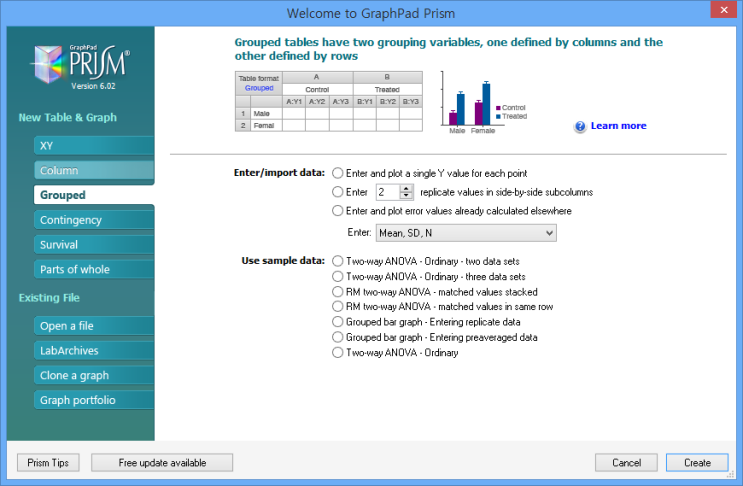The image size is (743, 486).
Task: Click the replicate count input field
Action: point(388,192)
